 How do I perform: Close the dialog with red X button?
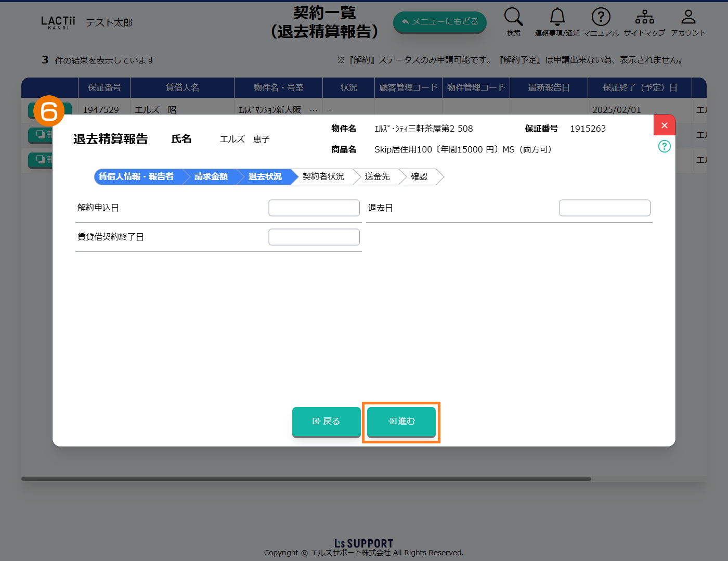tap(664, 125)
